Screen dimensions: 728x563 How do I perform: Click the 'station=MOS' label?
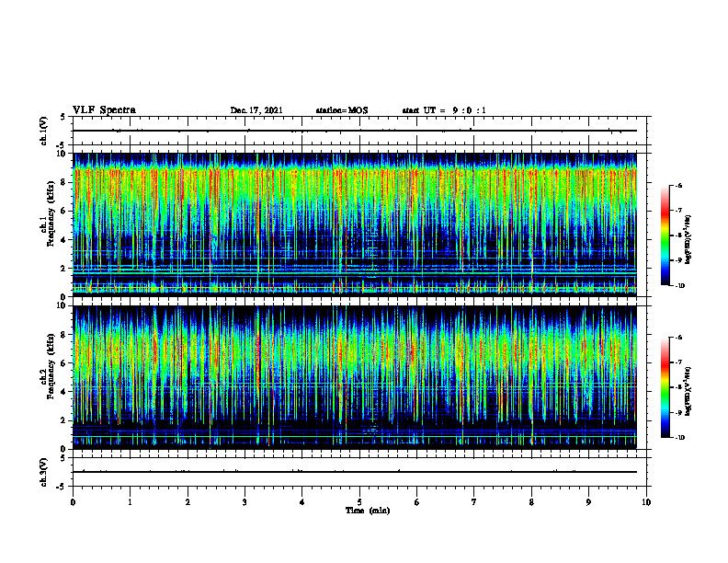[x=342, y=110]
